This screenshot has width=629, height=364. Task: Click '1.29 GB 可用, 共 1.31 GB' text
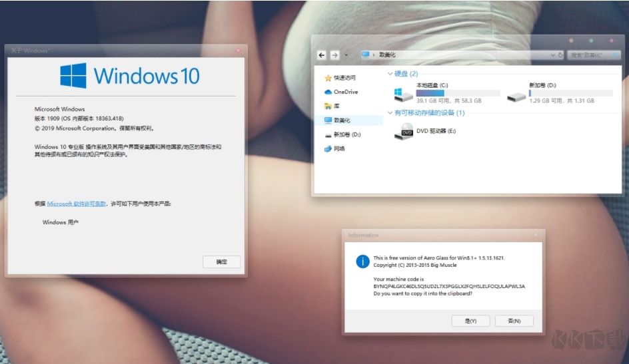coord(562,101)
